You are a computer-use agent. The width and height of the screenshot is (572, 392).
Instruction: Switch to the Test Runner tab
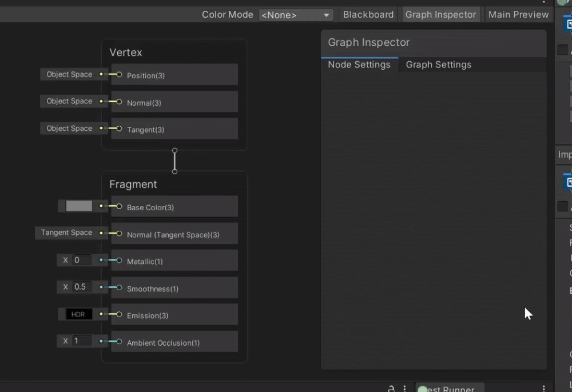pos(450,389)
